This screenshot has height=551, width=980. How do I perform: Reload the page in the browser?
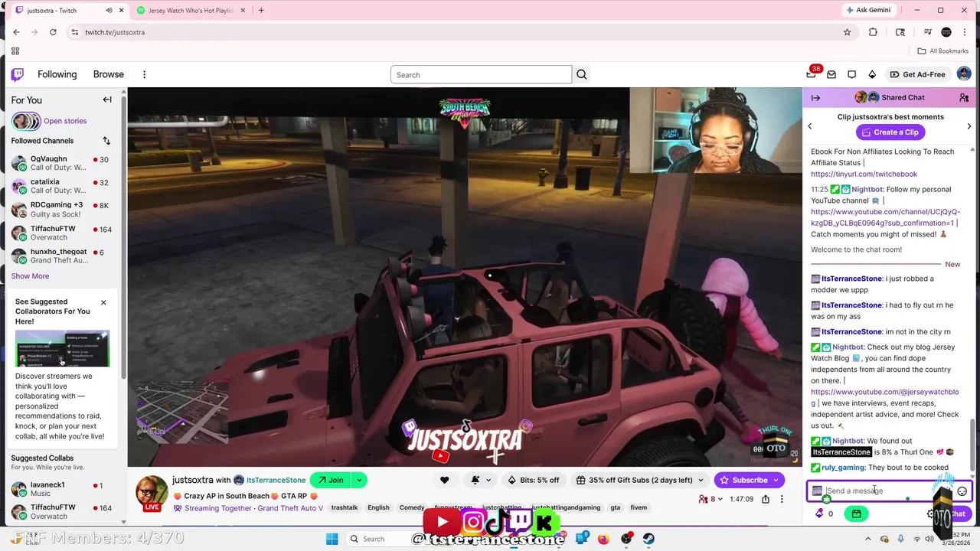pos(53,32)
